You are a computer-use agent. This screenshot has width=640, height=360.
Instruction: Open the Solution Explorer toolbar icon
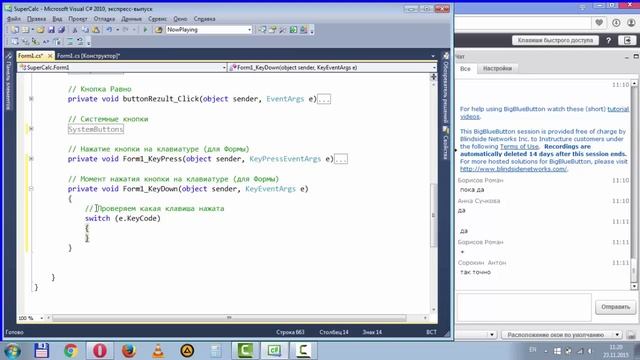pos(262,30)
